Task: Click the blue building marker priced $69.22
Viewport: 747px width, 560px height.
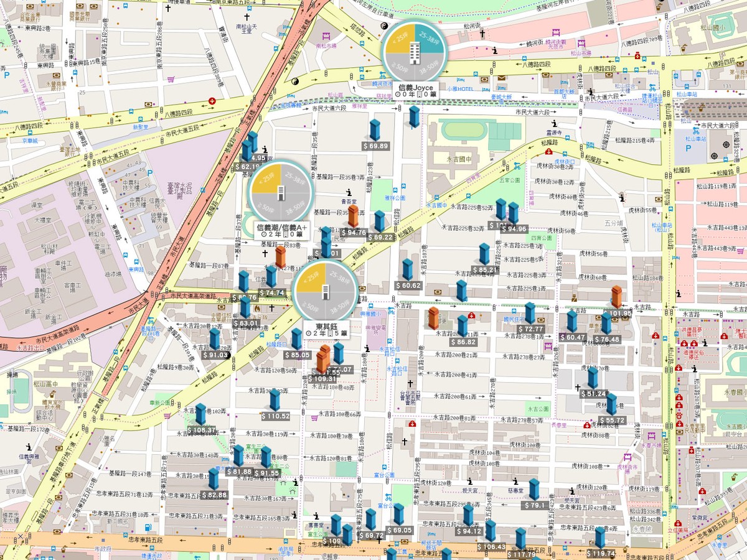Action: (380, 222)
